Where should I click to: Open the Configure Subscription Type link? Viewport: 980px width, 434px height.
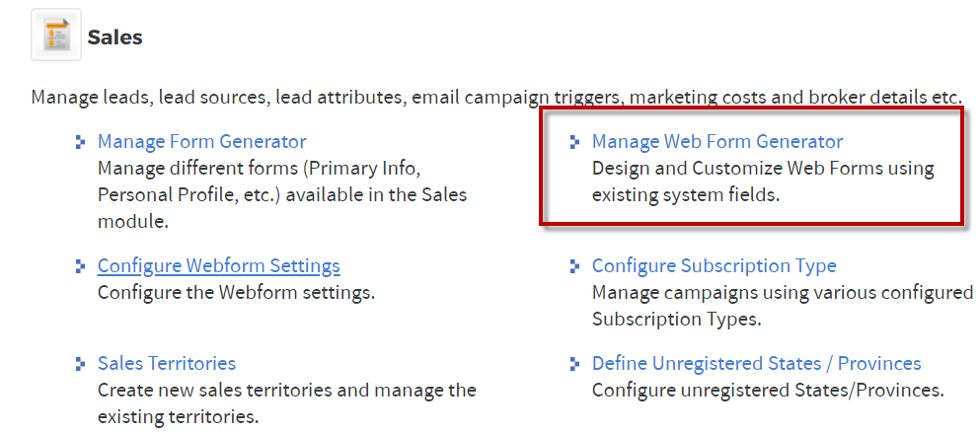pyautogui.click(x=715, y=266)
